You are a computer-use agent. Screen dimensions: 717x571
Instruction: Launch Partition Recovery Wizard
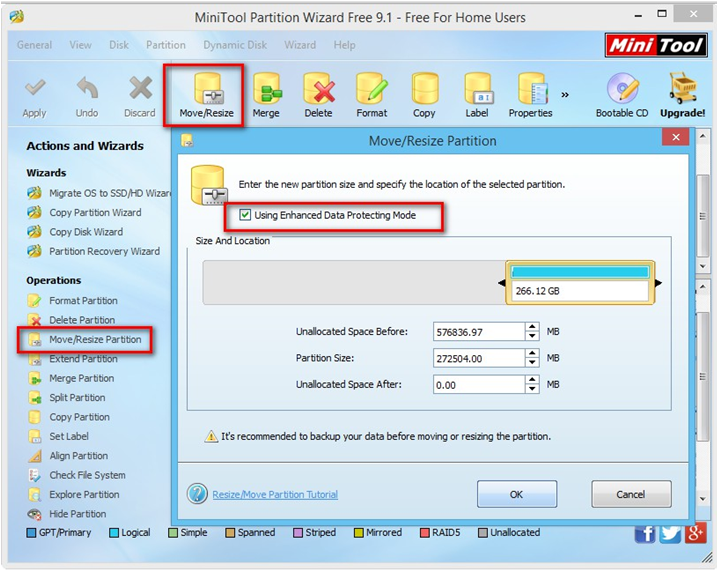point(93,251)
